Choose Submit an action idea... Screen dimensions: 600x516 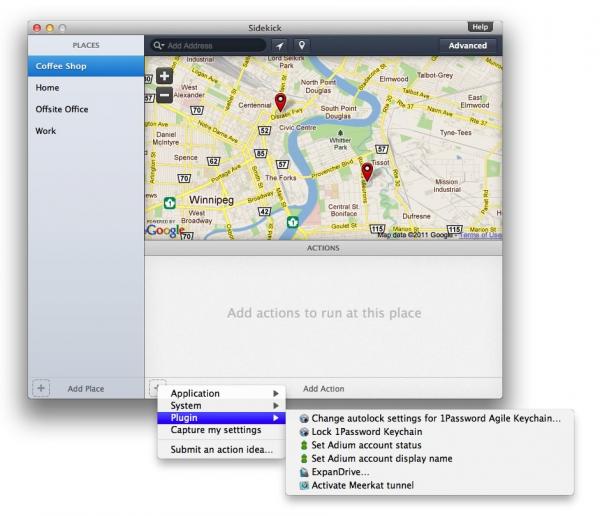[222, 450]
